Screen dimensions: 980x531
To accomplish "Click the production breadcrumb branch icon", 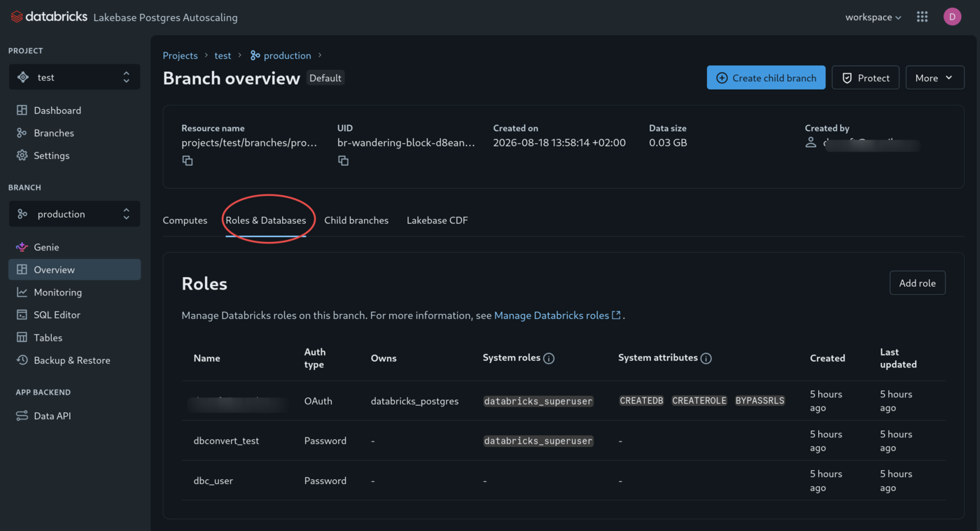I will [x=255, y=55].
